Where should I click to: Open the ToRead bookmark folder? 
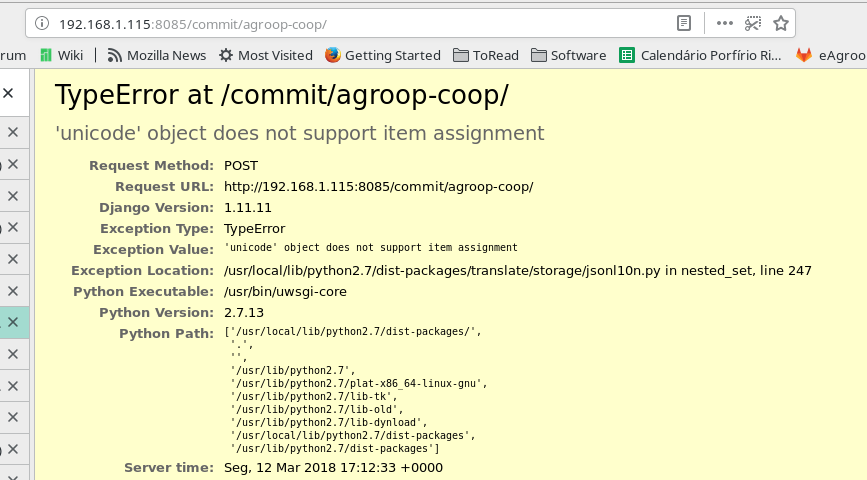click(x=485, y=55)
